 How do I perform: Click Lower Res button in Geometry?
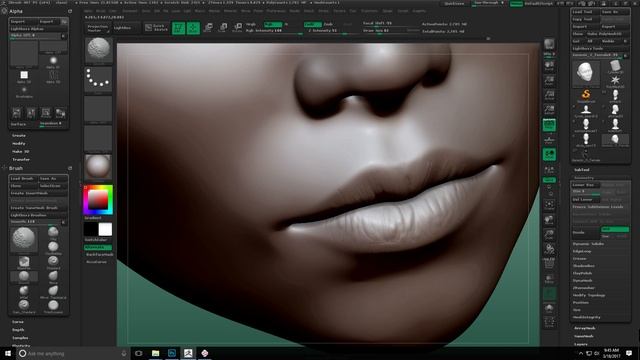coord(585,185)
